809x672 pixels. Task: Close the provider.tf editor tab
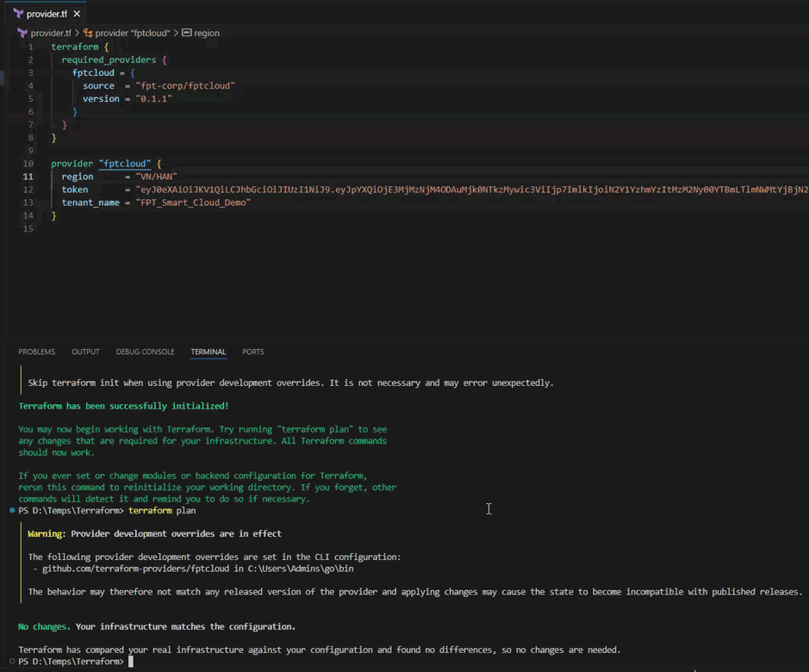(x=77, y=14)
